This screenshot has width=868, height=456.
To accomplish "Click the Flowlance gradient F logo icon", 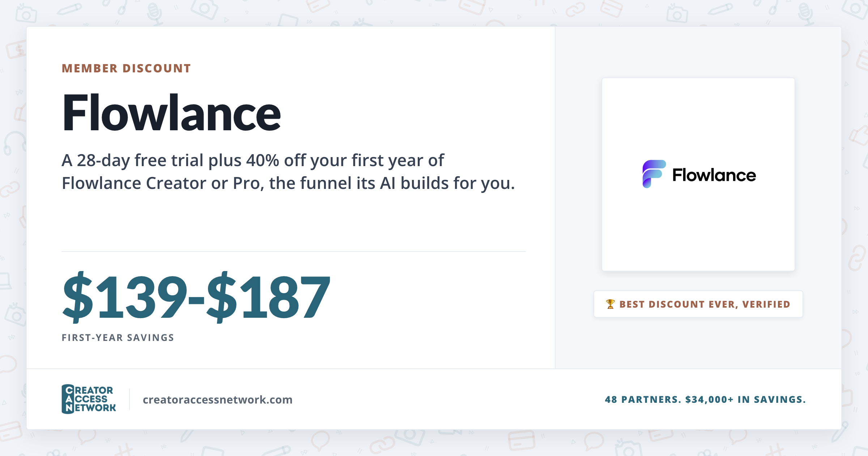I will pos(654,174).
